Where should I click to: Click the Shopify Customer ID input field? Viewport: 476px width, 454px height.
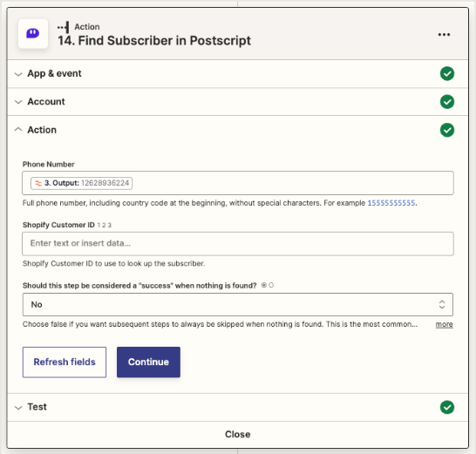[x=238, y=244]
